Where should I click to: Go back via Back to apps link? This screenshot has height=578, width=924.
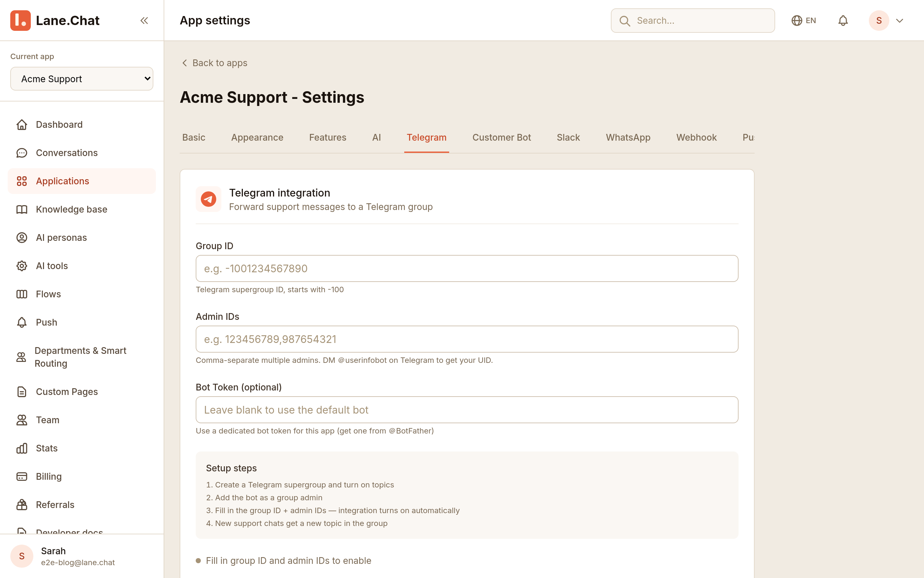coord(214,63)
